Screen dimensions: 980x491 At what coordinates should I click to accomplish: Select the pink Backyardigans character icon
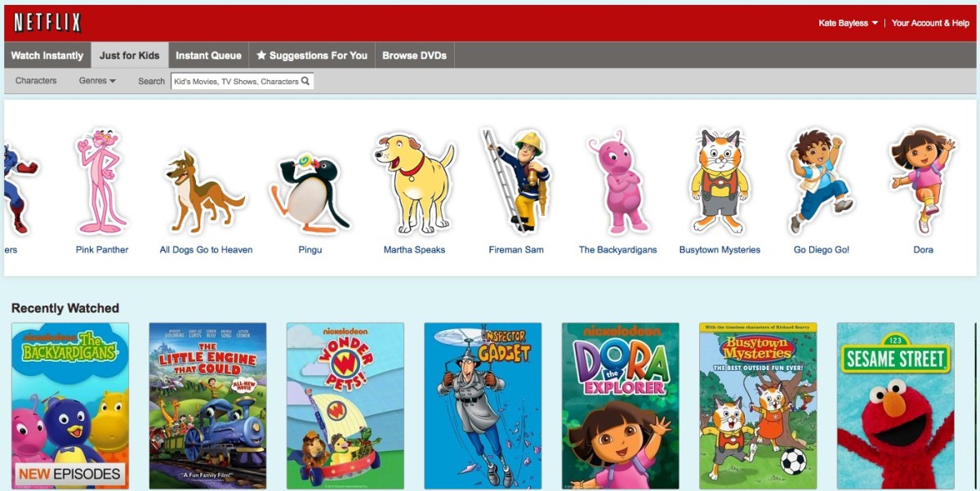617,182
